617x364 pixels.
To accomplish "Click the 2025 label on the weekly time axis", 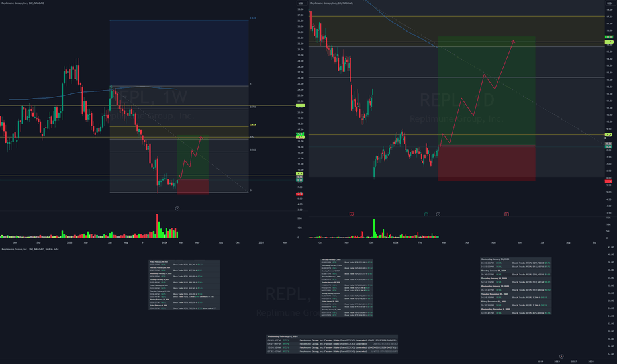I will click(x=261, y=242).
